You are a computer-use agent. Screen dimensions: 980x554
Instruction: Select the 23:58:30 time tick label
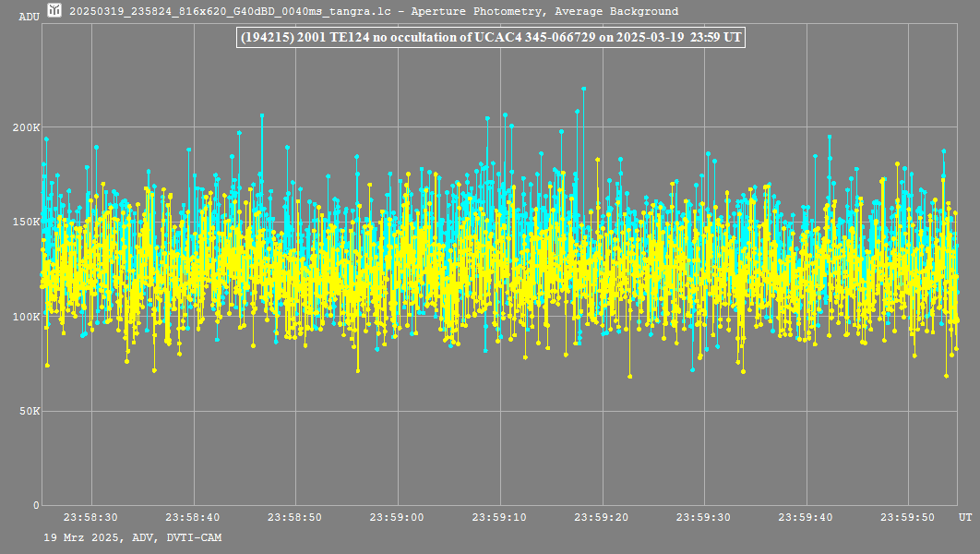pos(90,518)
